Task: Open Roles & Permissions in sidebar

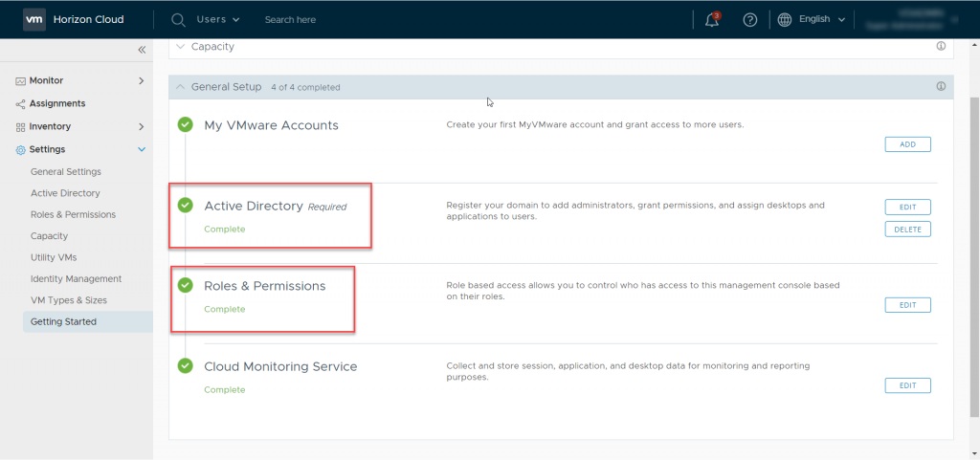Action: point(73,215)
